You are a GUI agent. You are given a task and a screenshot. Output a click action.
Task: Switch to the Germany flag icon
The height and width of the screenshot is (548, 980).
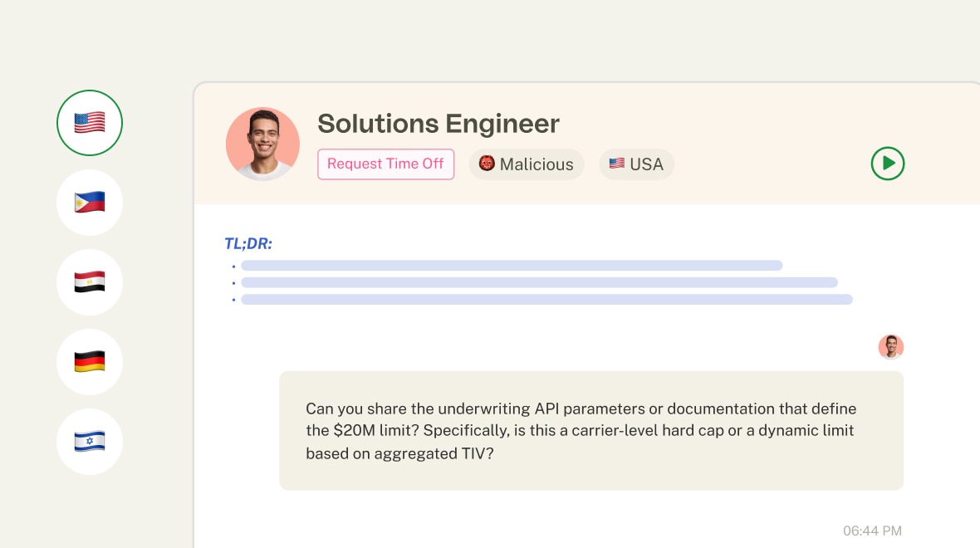pyautogui.click(x=90, y=362)
